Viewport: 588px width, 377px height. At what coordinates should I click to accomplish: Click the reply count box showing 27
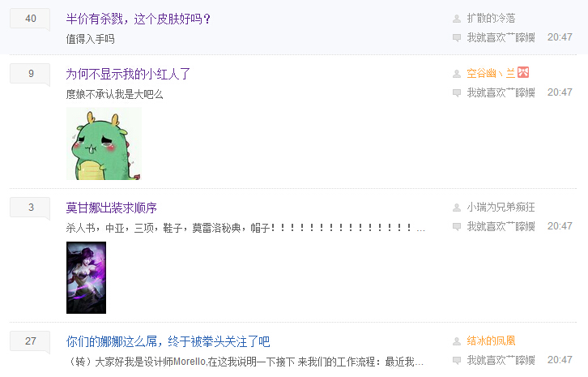[x=30, y=341]
